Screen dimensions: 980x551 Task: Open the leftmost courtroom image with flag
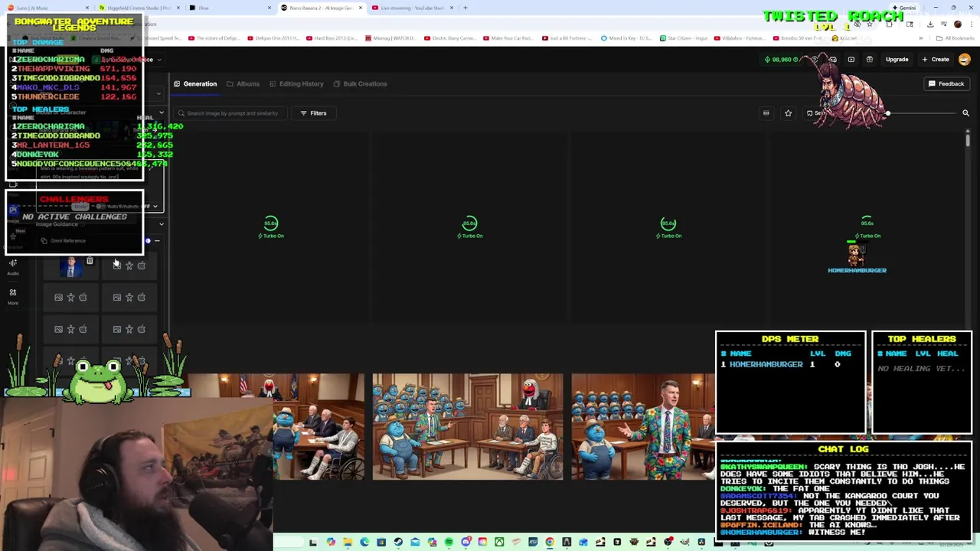click(x=318, y=427)
